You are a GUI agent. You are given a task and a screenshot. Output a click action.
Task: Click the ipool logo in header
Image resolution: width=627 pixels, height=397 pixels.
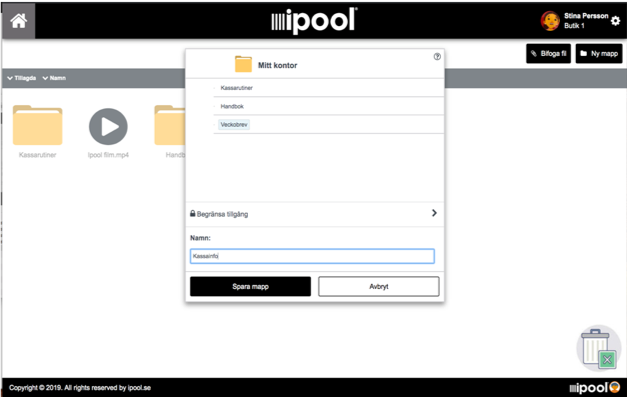pos(314,20)
